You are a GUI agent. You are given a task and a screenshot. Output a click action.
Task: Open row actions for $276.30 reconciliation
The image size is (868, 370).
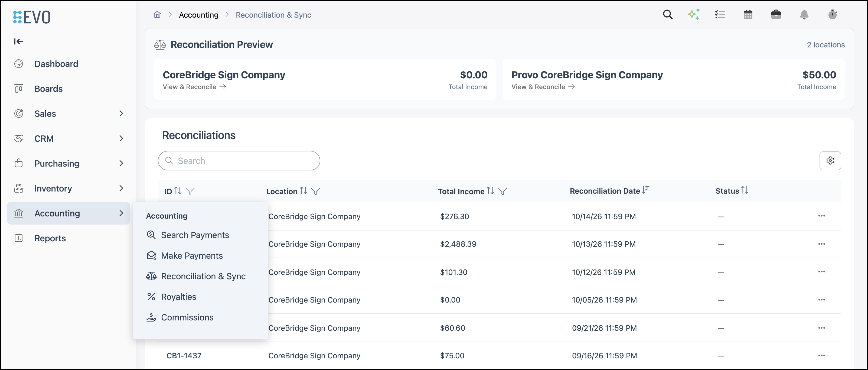(821, 216)
